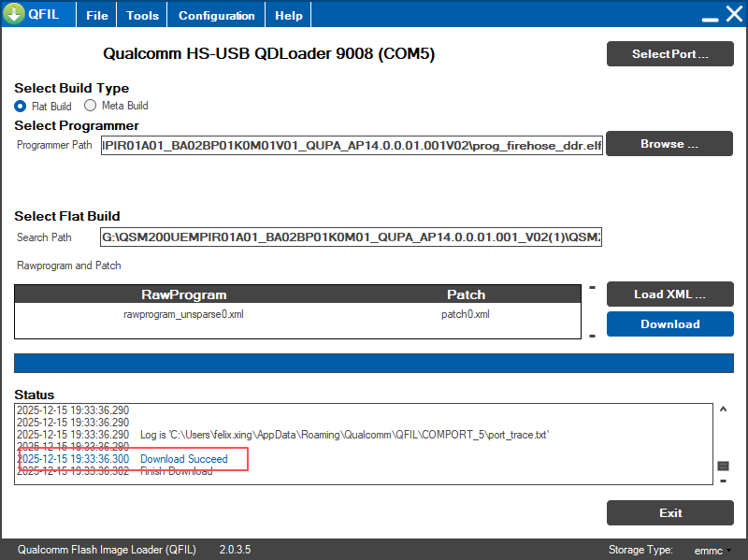748x560 pixels.
Task: Click the blue download progress bar
Action: [x=374, y=364]
